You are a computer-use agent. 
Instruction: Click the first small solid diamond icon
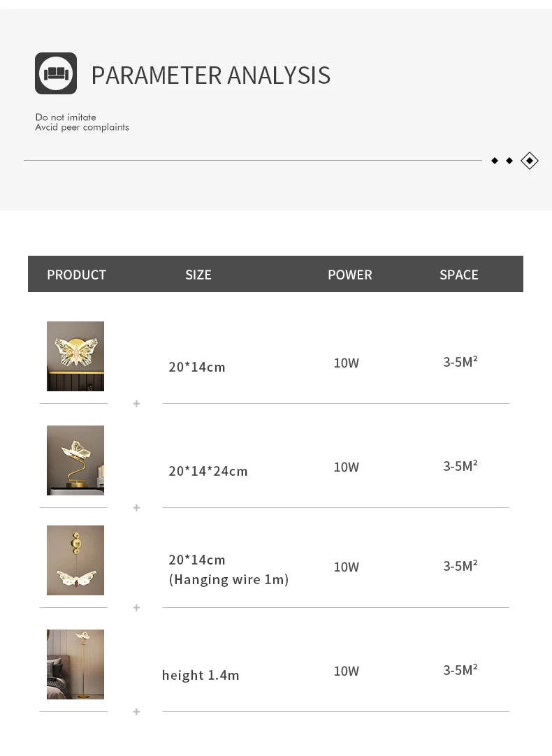pyautogui.click(x=495, y=161)
